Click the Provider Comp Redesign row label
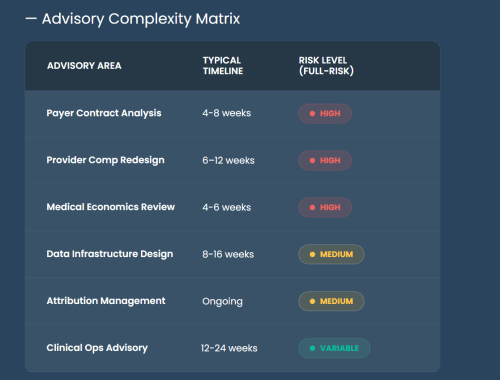 pos(105,160)
